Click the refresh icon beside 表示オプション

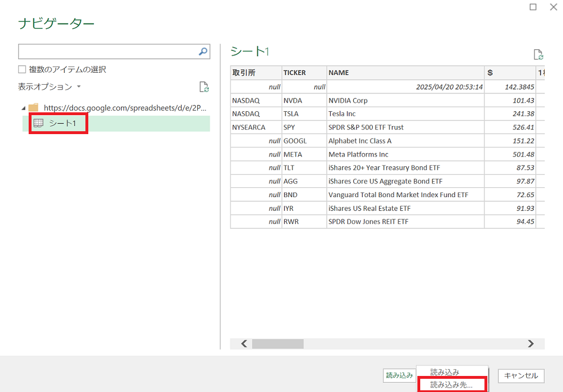(x=204, y=87)
